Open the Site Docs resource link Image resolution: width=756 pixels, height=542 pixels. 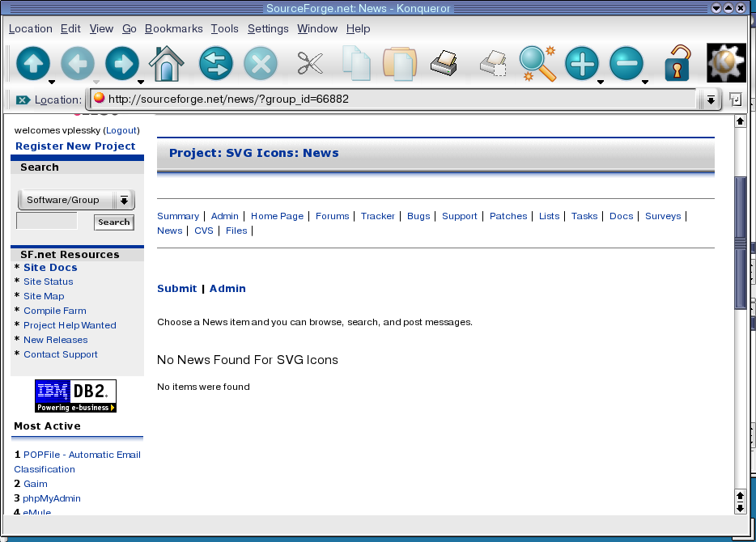tap(50, 268)
